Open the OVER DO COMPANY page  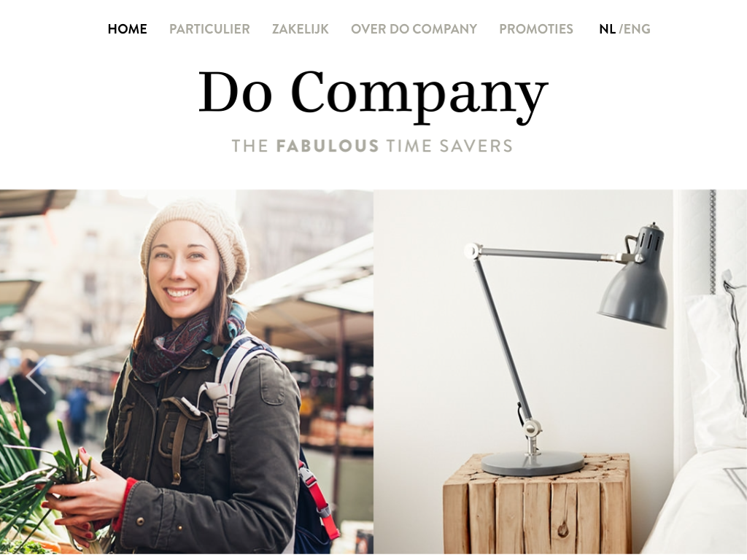click(414, 29)
